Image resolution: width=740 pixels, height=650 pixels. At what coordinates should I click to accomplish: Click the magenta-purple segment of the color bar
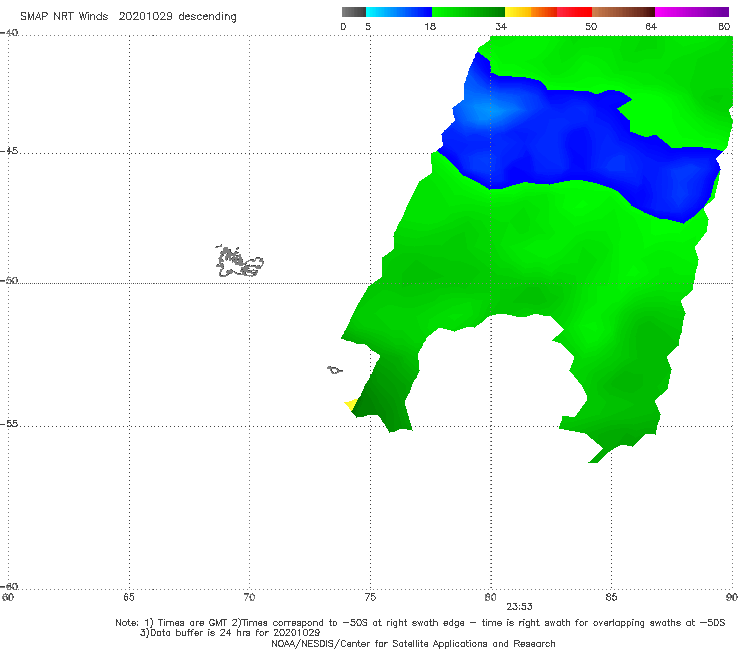tap(692, 12)
